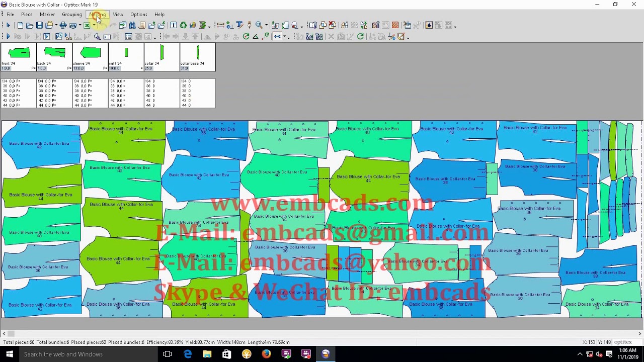Click the delete pieces red X icon
The width and height of the screenshot is (644, 362).
pos(332,25)
